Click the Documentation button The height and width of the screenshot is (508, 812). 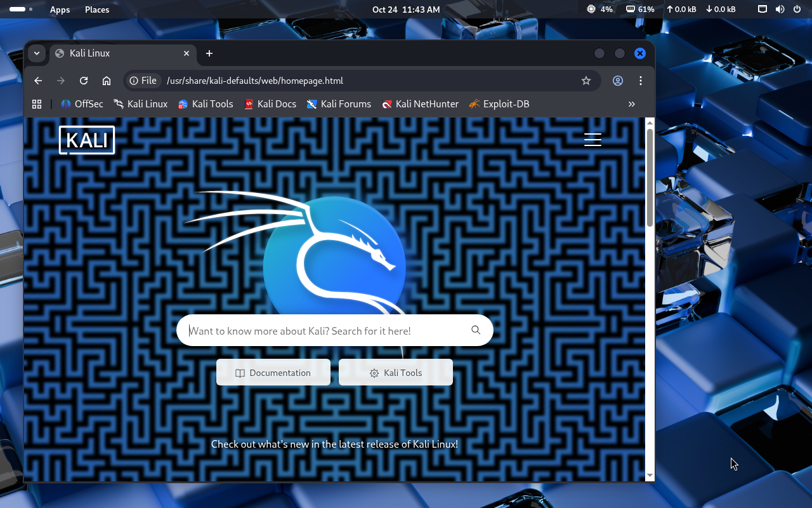pos(273,373)
